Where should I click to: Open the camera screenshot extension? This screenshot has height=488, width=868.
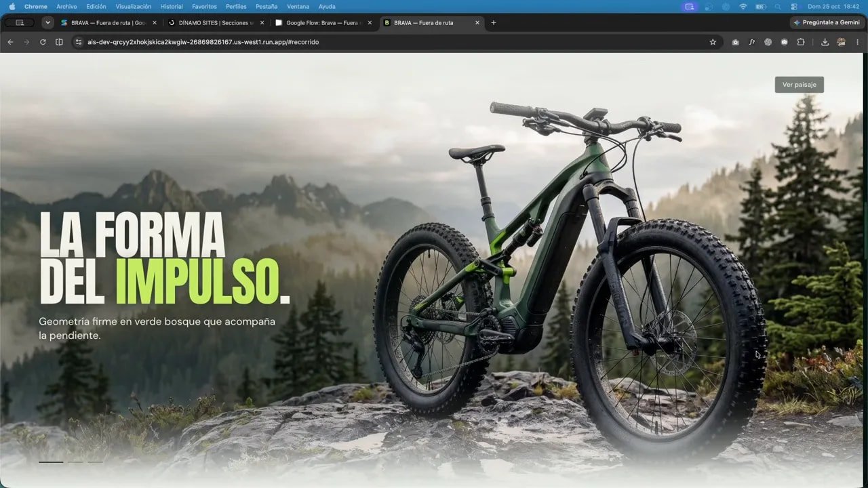coord(736,42)
